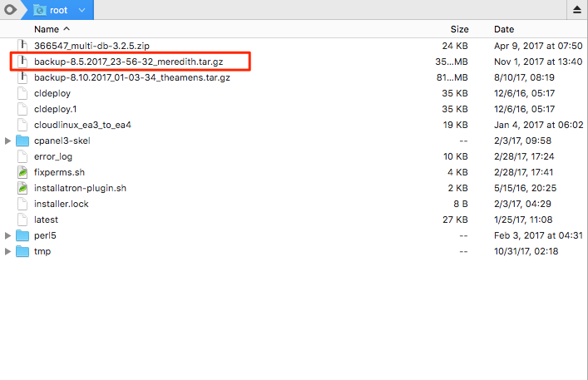Click date Apr 9, 2017 at 07:50
This screenshot has height=380, width=588.
coord(538,46)
